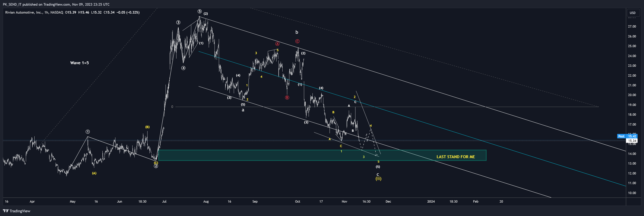Click the 'Feb' date on time axis
Viewport: 644px width, 216px height.
(x=476, y=201)
